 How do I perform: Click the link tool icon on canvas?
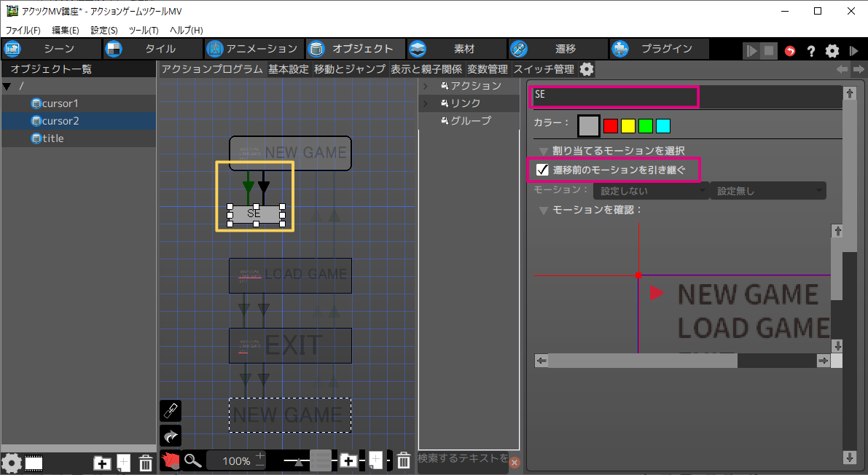pos(171,411)
